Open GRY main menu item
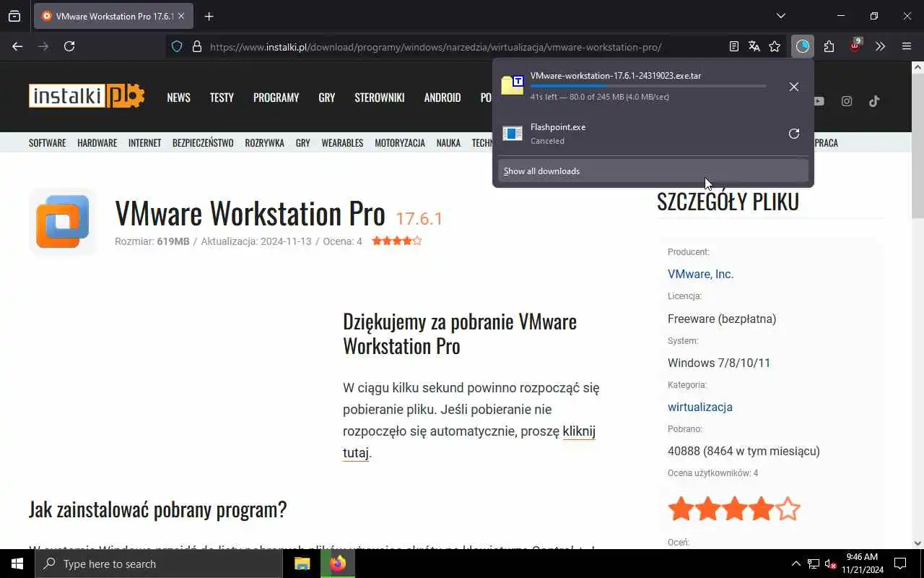Viewport: 924px width, 578px height. [327, 98]
